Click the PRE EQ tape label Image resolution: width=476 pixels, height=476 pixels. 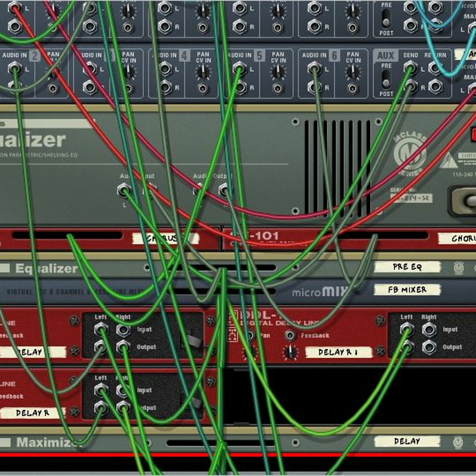pos(407,267)
